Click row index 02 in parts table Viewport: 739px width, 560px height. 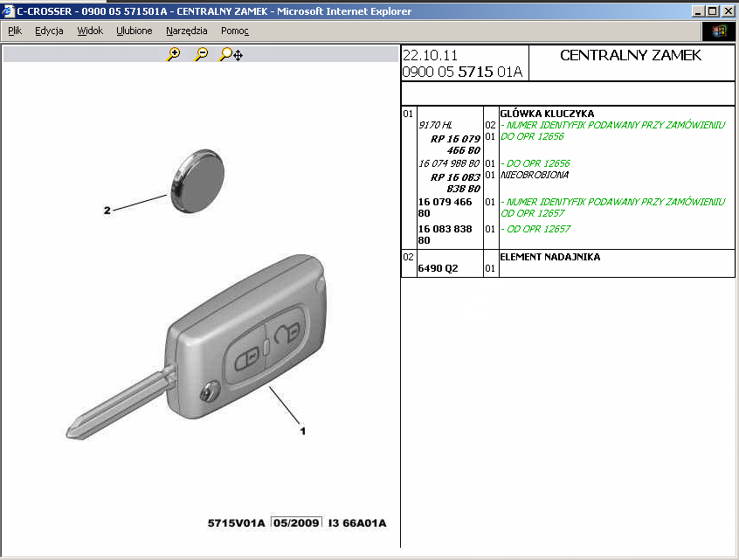coord(408,257)
